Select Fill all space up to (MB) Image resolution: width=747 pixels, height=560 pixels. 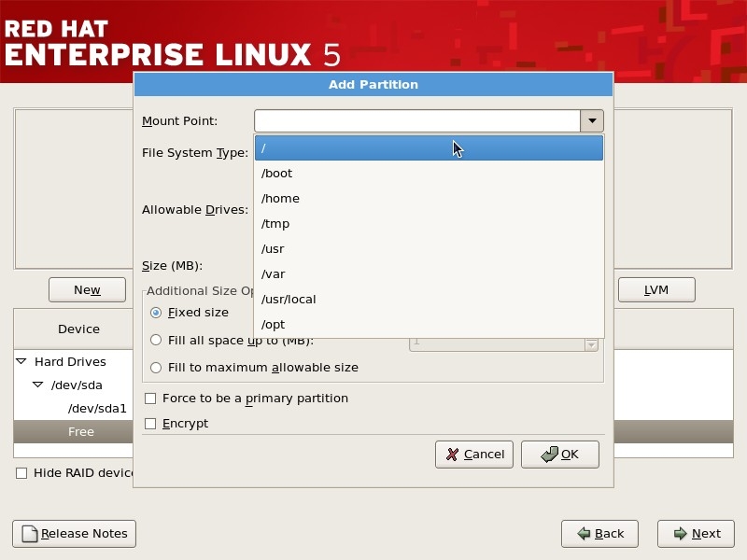156,340
